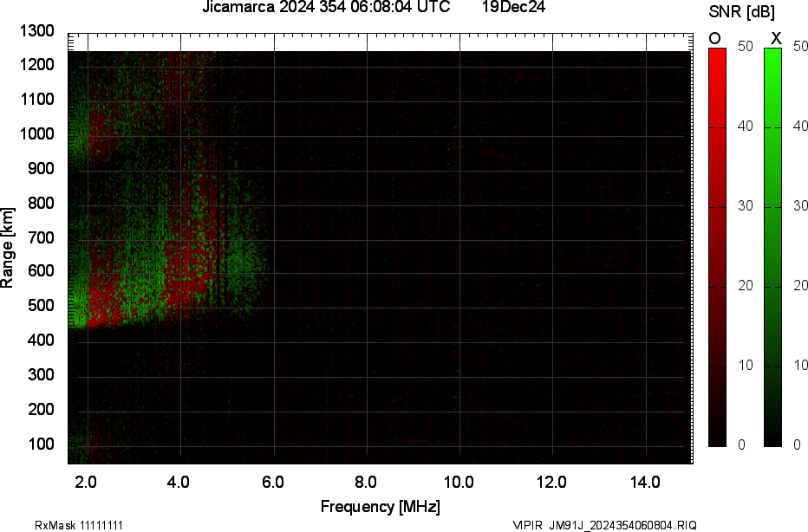Click the 30 dB tick of the O color bar
This screenshot has width=808, height=532.
745,206
